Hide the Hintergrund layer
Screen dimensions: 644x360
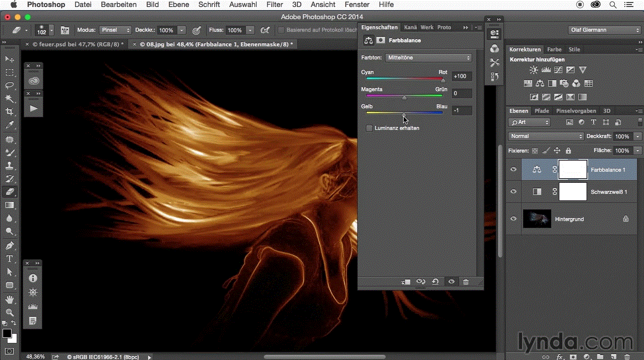[x=513, y=219]
